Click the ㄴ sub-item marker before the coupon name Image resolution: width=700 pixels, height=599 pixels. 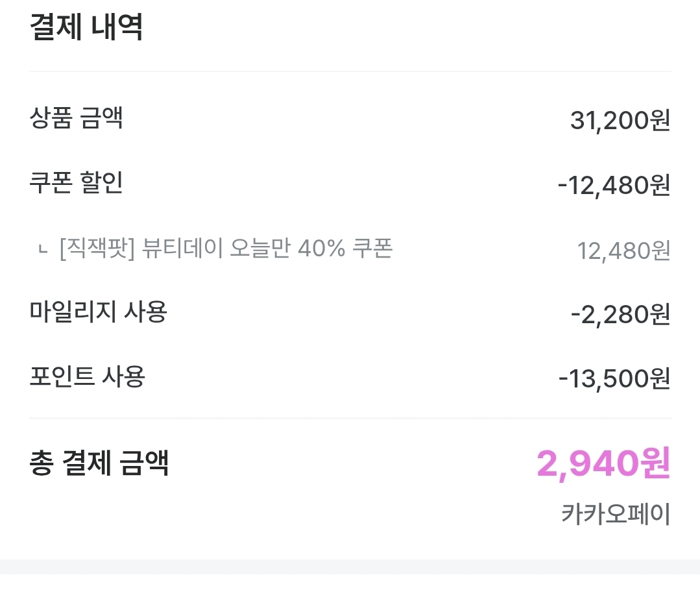tap(43, 249)
